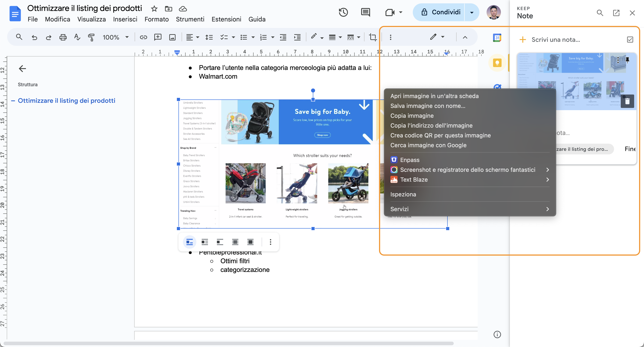The image size is (644, 347).
Task: Open Keep in a new tab
Action: coord(616,13)
